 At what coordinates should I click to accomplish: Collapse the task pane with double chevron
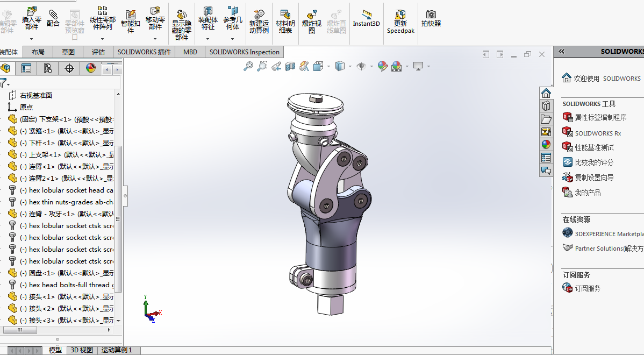click(561, 51)
